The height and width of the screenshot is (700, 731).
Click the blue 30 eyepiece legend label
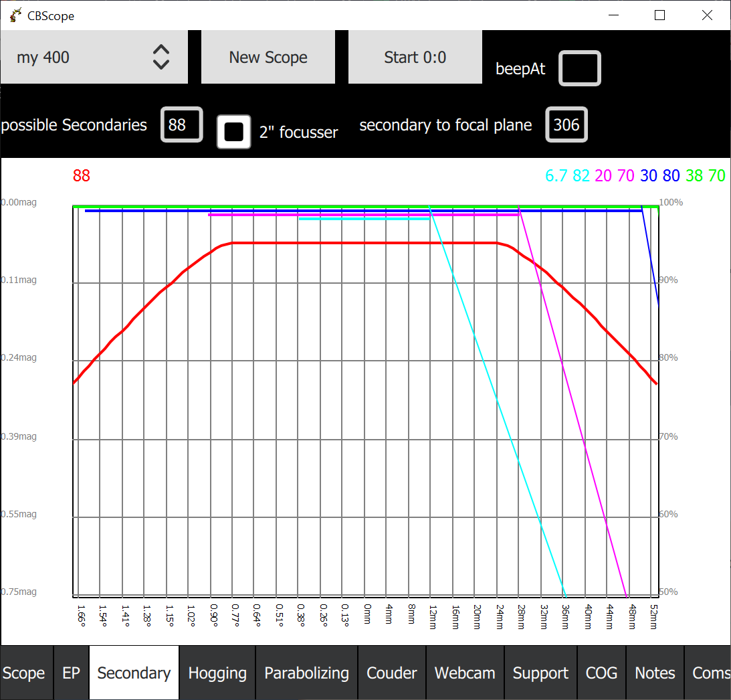coord(649,175)
